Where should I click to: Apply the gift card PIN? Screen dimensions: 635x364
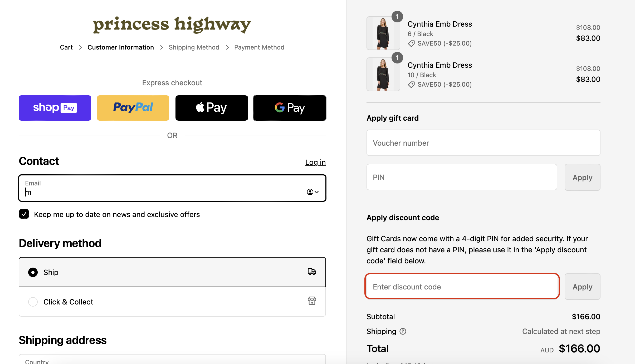582,177
